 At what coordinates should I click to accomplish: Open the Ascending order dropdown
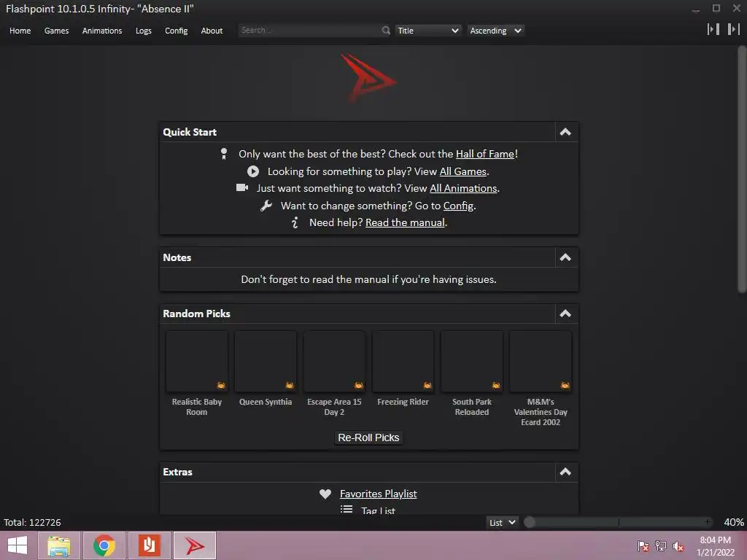click(495, 31)
